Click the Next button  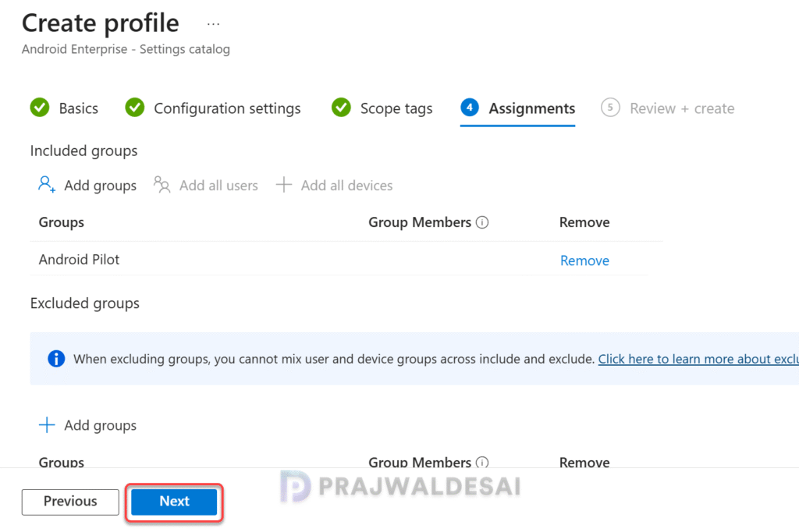point(174,502)
